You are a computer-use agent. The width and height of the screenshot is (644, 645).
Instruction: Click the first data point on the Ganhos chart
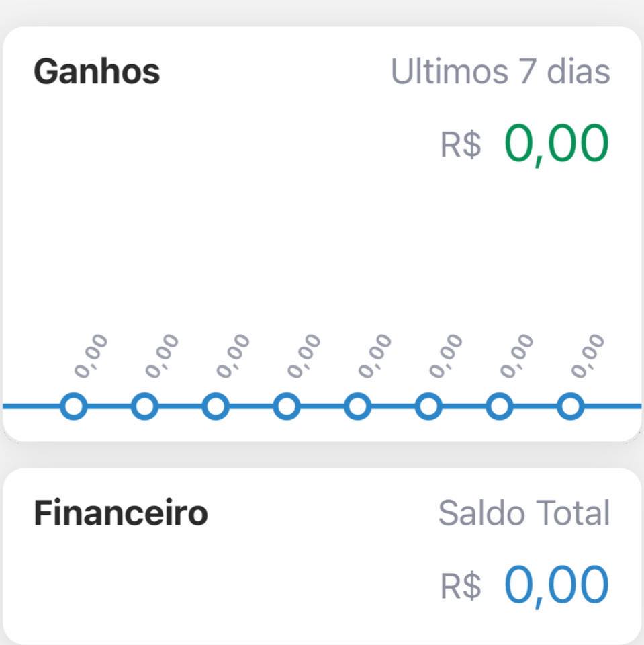point(74,406)
